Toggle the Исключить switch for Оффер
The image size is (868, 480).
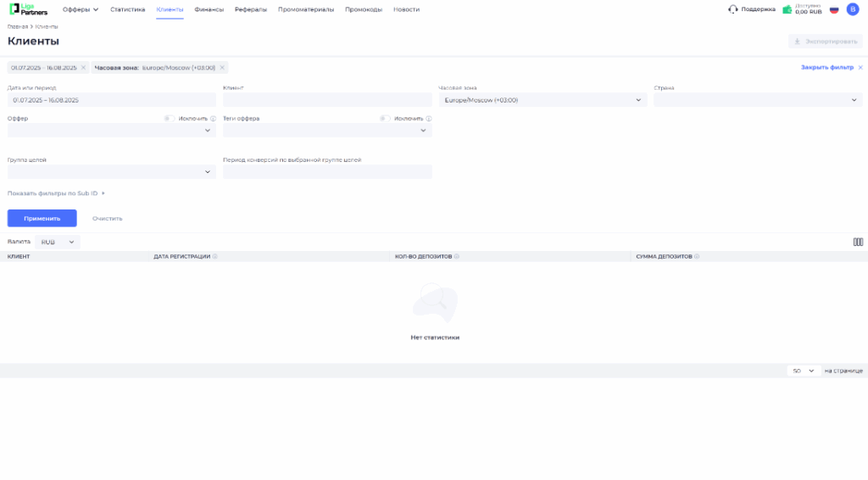[x=170, y=119]
